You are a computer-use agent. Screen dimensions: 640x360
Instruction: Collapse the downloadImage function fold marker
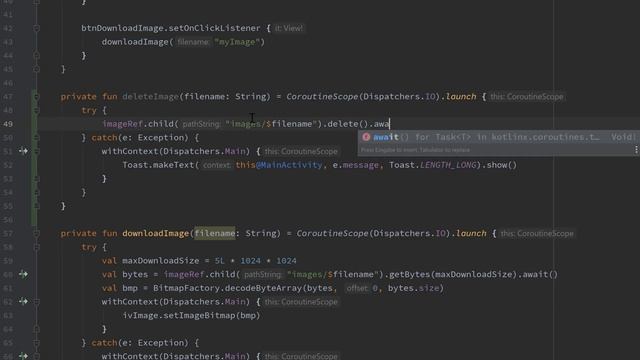(36, 233)
